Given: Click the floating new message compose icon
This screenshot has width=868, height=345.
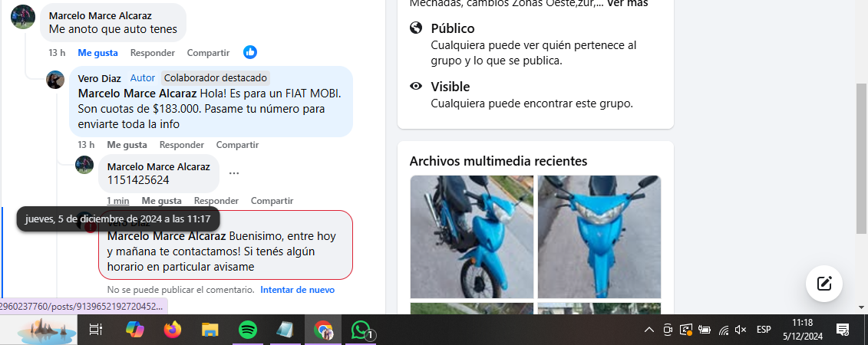Looking at the screenshot, I should tap(824, 283).
